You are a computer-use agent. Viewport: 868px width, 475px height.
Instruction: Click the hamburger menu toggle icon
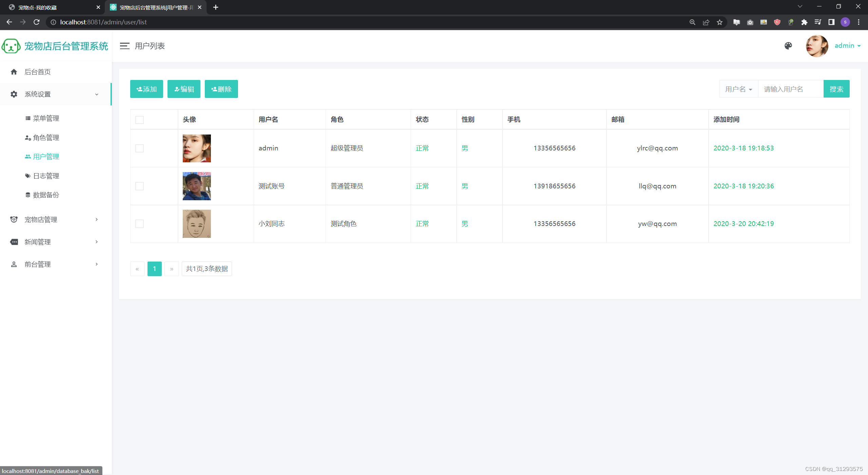coord(124,46)
